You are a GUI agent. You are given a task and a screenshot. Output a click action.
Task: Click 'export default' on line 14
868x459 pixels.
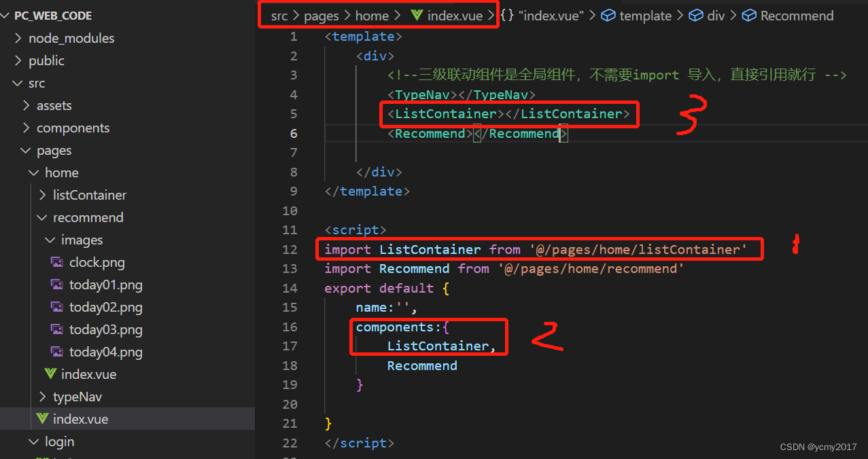379,288
